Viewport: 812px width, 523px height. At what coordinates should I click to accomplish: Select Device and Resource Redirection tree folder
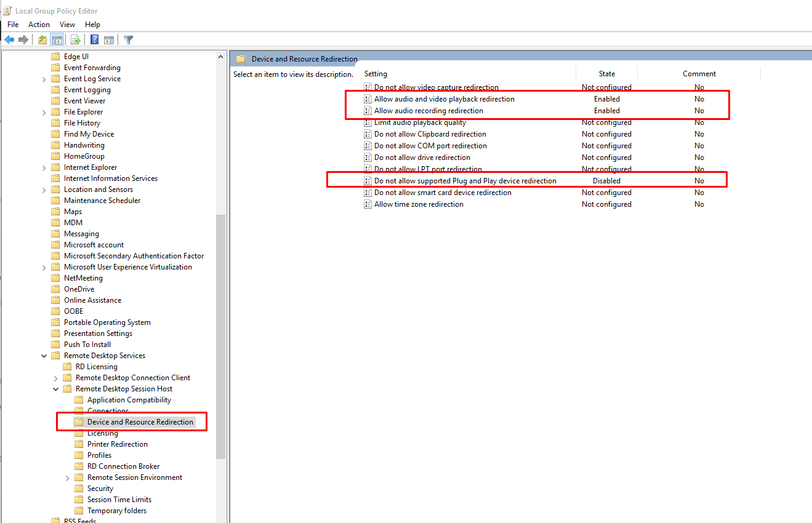click(140, 422)
